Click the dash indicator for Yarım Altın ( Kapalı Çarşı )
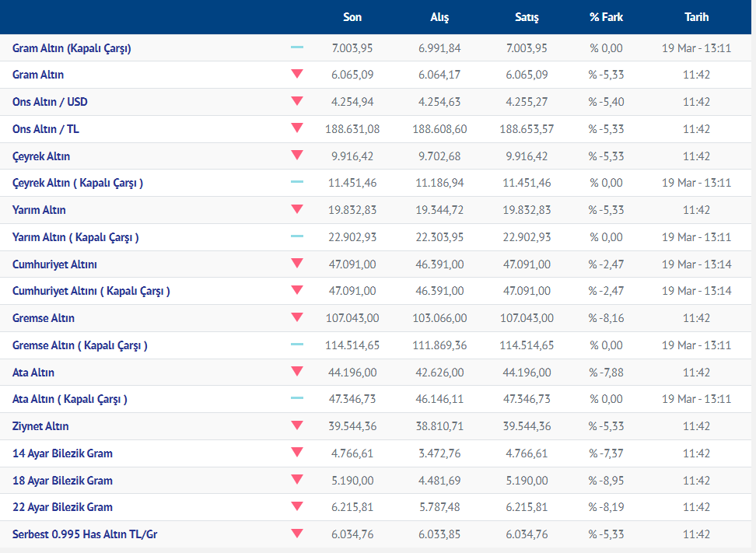 pyautogui.click(x=296, y=236)
